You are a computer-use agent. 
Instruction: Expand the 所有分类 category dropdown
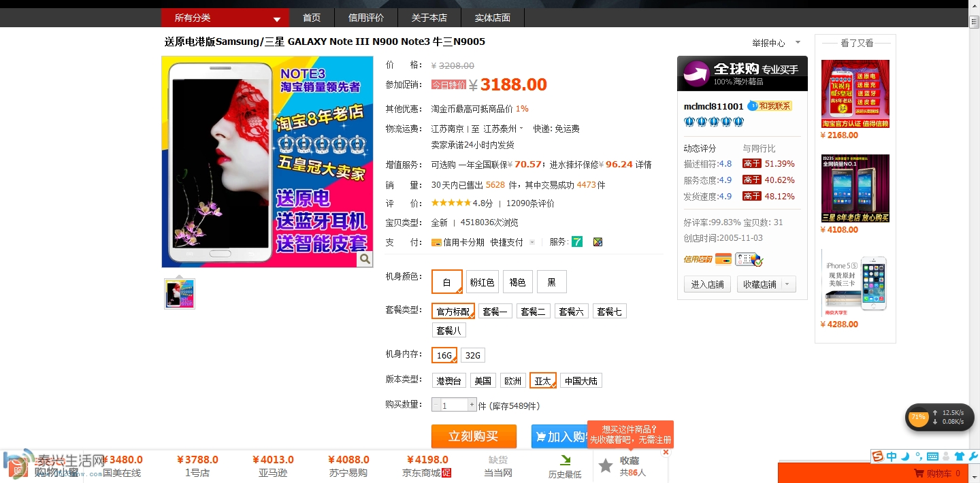[277, 19]
